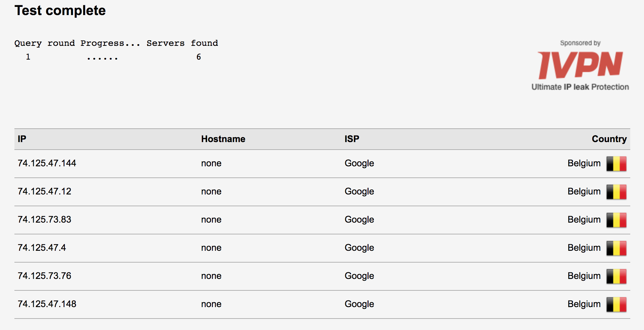Click the Test complete heading
Screen dimensions: 644x330
tap(60, 10)
